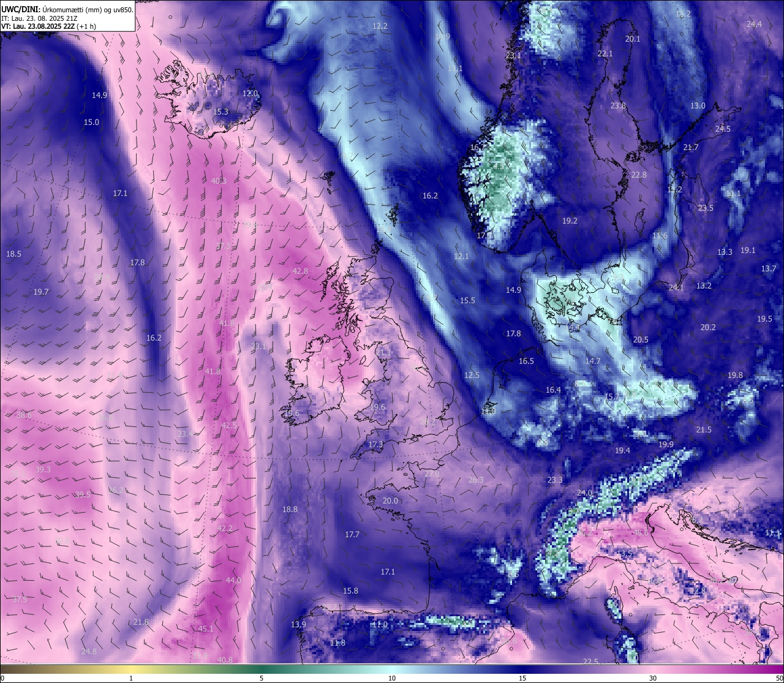Click the 24.4 value label
This screenshot has width=784, height=683.
click(754, 24)
